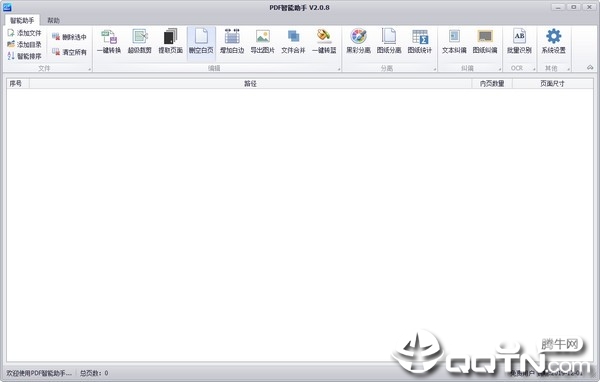Expand the 编辑 group dialog launcher

point(339,69)
